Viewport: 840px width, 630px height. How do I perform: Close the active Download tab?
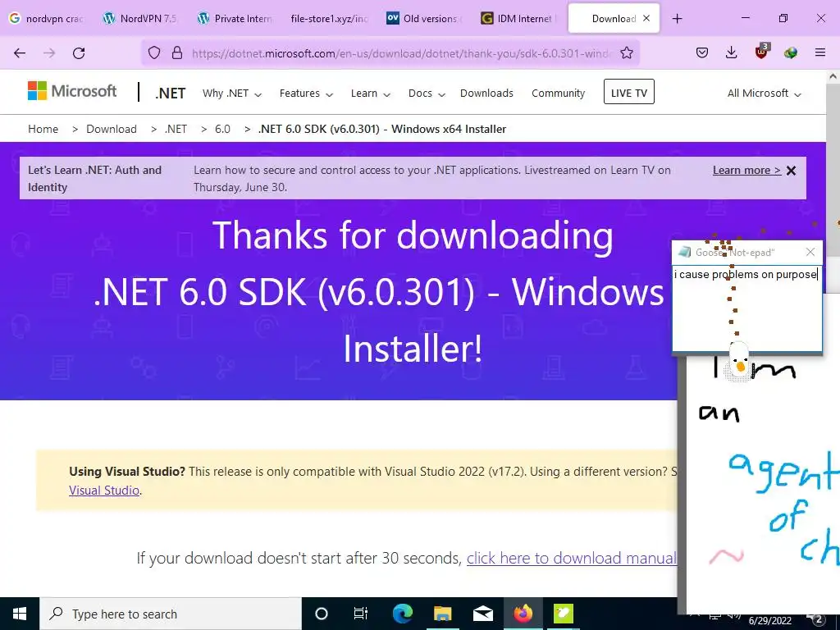point(646,18)
